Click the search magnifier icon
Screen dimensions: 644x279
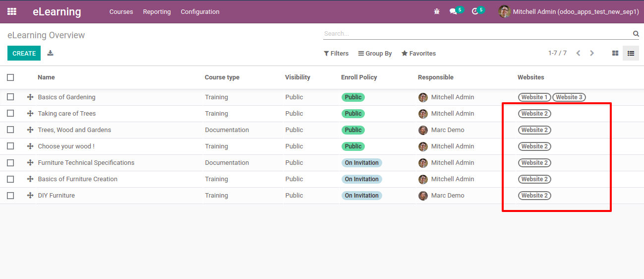[x=636, y=34]
